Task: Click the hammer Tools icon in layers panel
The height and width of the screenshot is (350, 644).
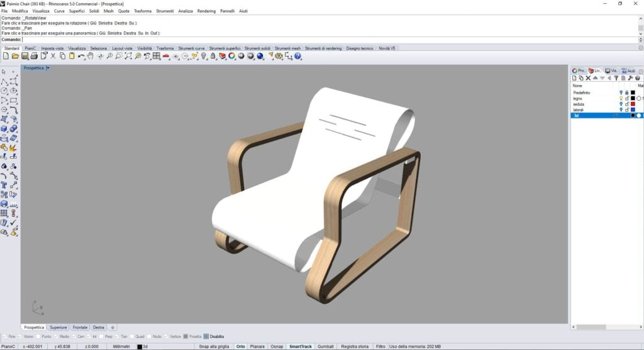Action: [x=630, y=78]
